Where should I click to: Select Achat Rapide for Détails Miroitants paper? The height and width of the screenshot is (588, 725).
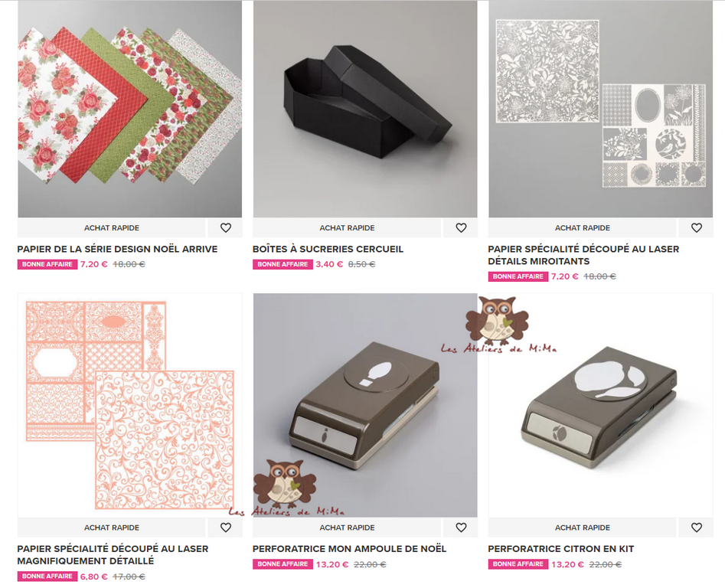click(x=582, y=228)
